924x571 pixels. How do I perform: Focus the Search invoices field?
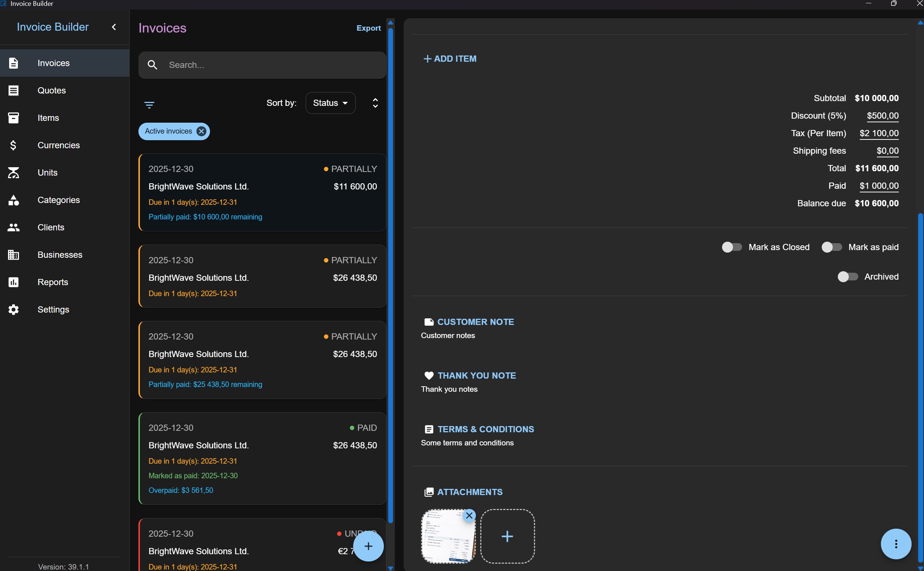pyautogui.click(x=262, y=65)
